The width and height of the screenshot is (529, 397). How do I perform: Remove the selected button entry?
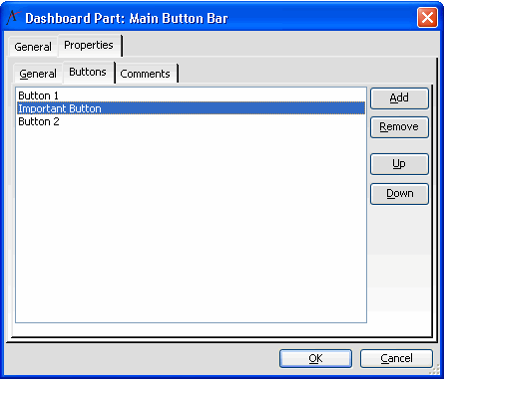pos(399,127)
